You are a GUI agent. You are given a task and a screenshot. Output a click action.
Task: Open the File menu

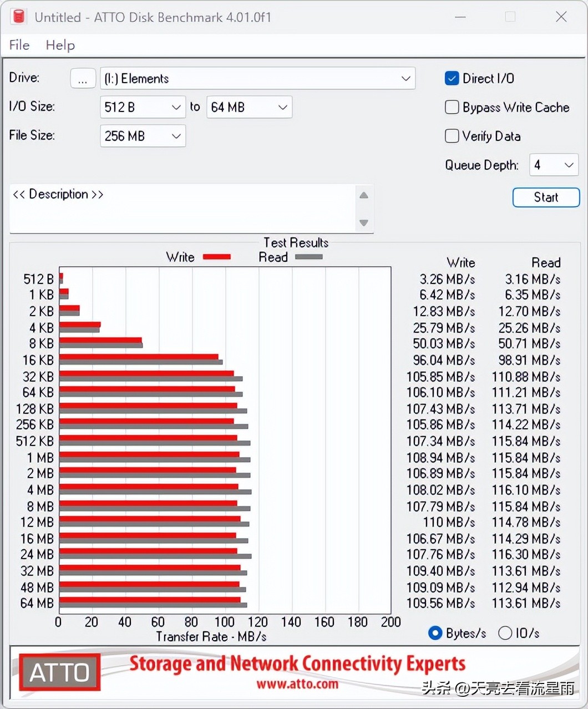(x=19, y=45)
